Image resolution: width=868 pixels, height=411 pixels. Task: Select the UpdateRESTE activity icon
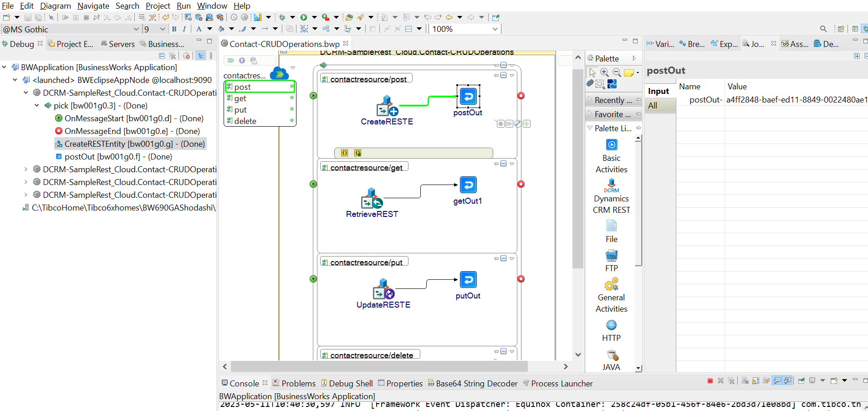[383, 289]
